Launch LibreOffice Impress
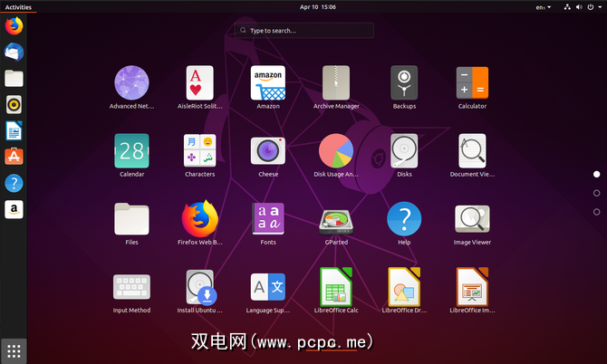 [x=472, y=287]
